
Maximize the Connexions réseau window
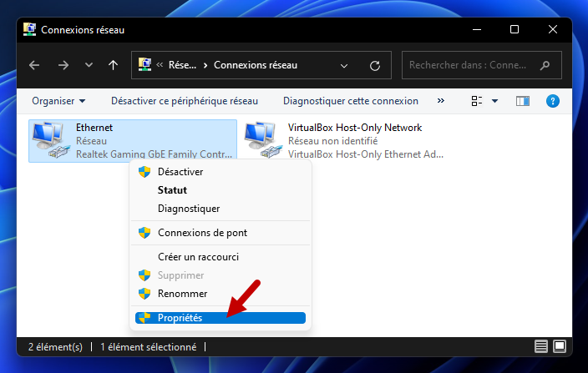514,29
